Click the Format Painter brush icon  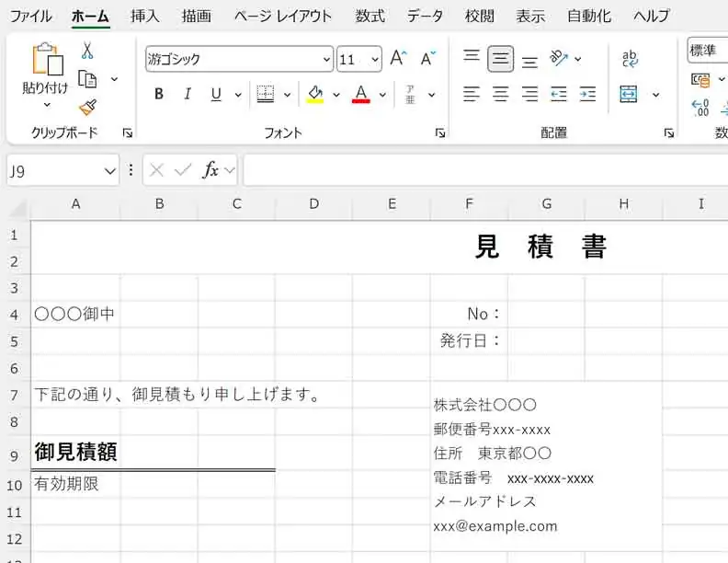pyautogui.click(x=87, y=108)
